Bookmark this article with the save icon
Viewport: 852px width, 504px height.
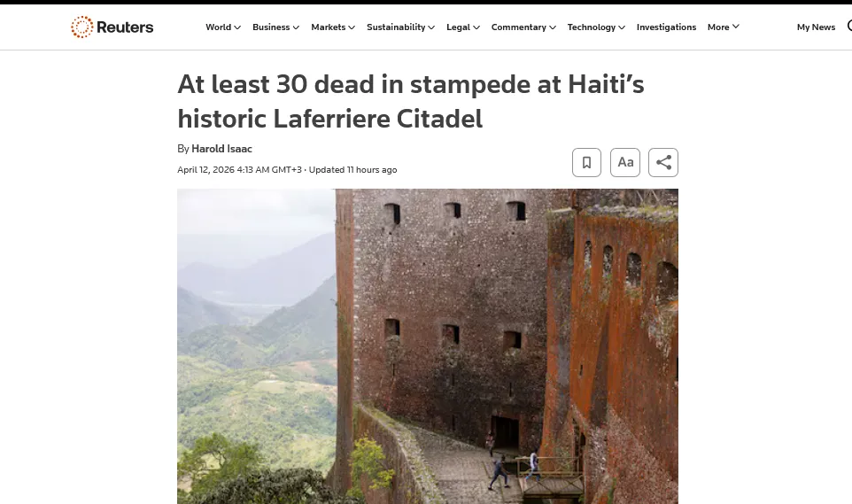586,162
